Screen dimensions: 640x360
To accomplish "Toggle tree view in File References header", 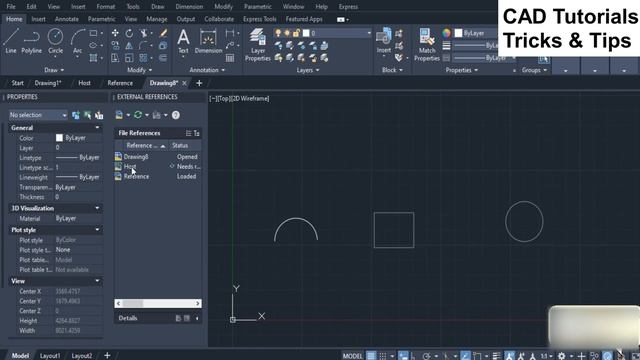I will click(x=196, y=133).
